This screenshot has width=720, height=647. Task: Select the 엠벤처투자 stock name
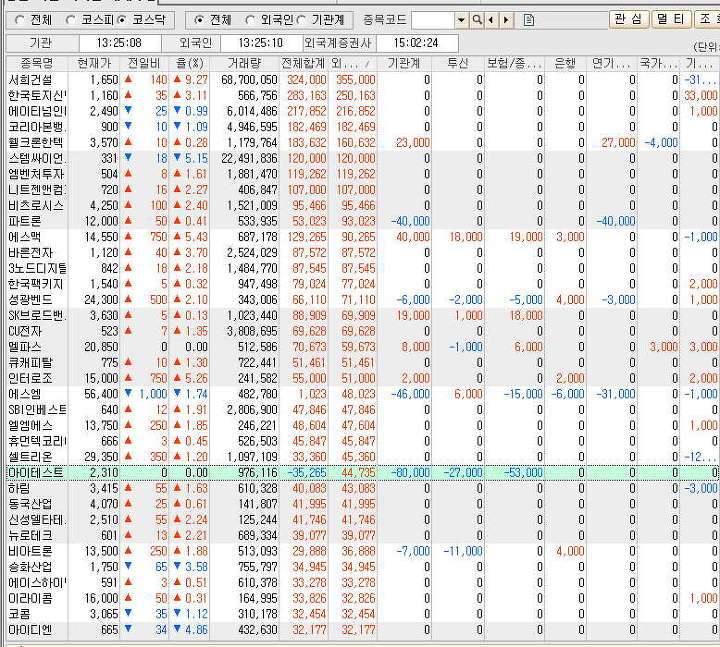pos(36,174)
